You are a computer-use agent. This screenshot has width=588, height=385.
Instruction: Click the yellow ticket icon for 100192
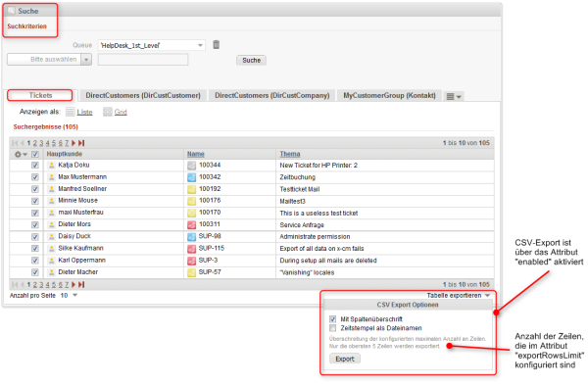coord(192,189)
